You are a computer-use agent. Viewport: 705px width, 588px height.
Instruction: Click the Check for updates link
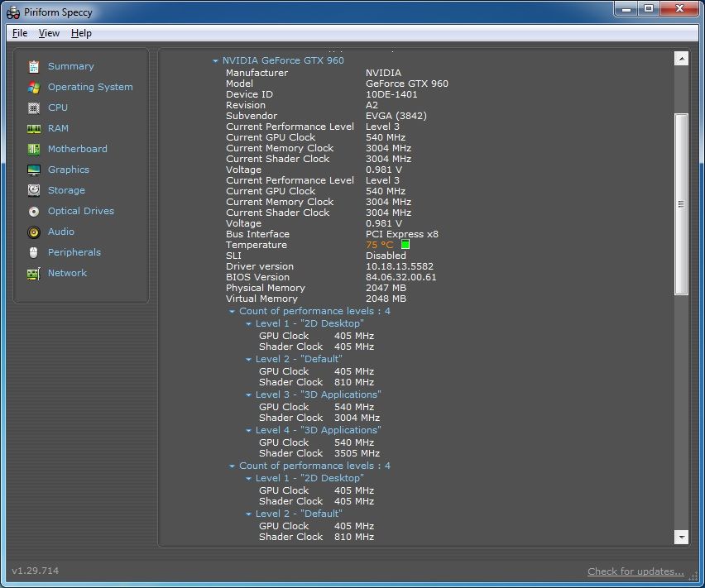(635, 571)
